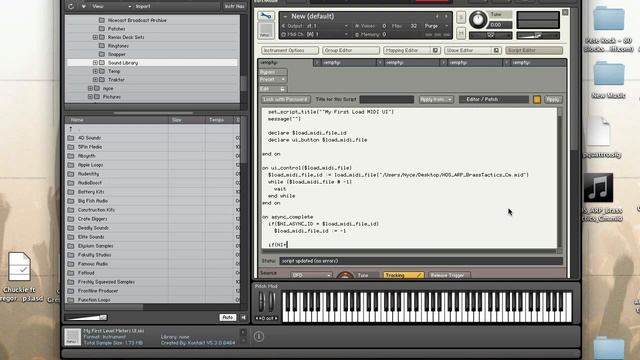Open the Purge dropdown

(x=436, y=26)
